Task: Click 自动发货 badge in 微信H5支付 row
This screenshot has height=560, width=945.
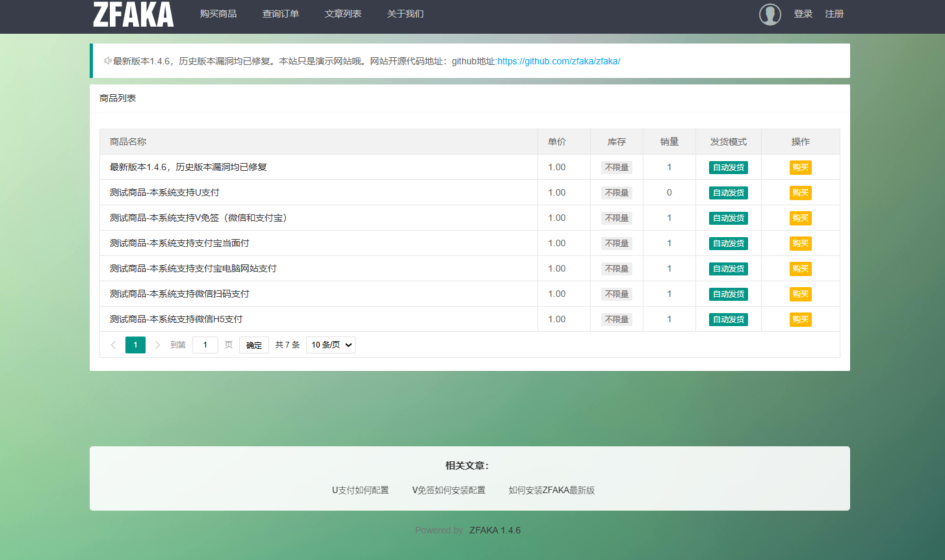Action: point(729,320)
